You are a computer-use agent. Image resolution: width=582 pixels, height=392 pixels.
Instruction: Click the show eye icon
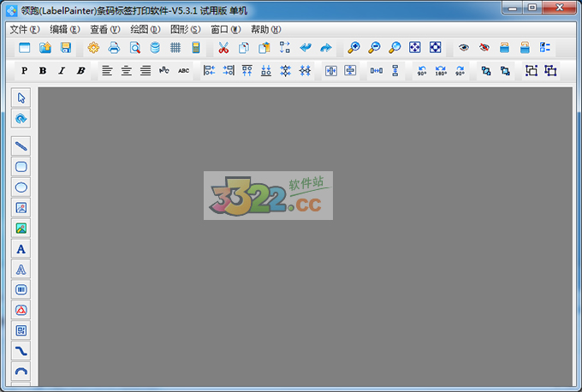pos(464,48)
